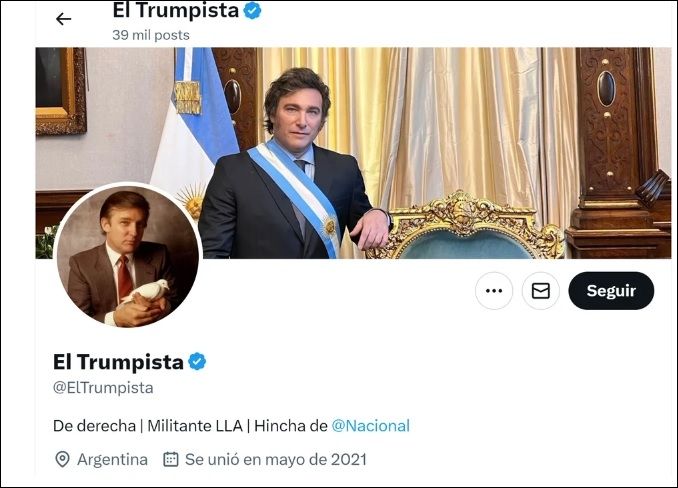Image resolution: width=678 pixels, height=488 pixels.
Task: Click the calendar join-date icon
Action: point(171,460)
